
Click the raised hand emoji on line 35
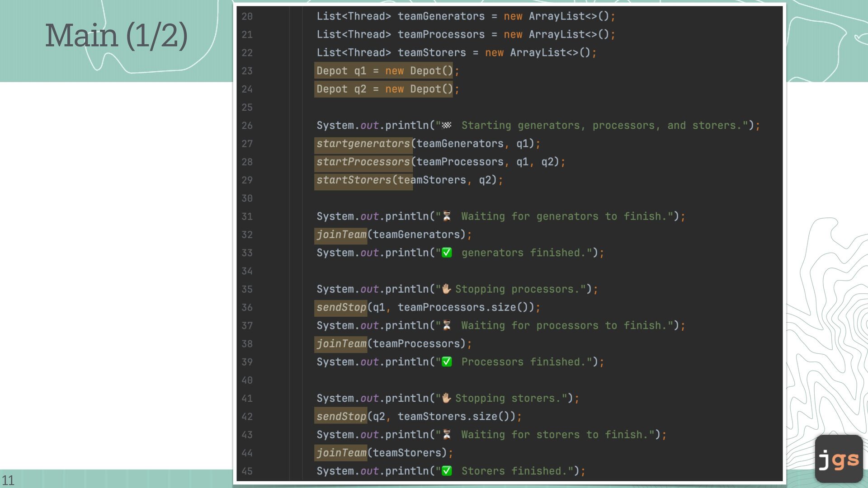coord(446,289)
